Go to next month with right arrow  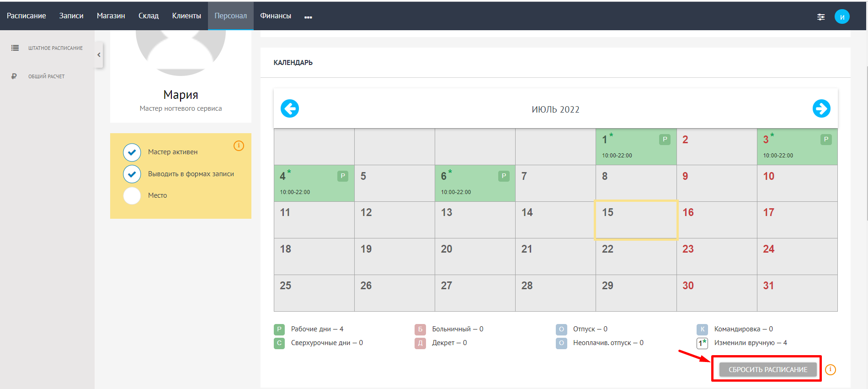point(821,108)
